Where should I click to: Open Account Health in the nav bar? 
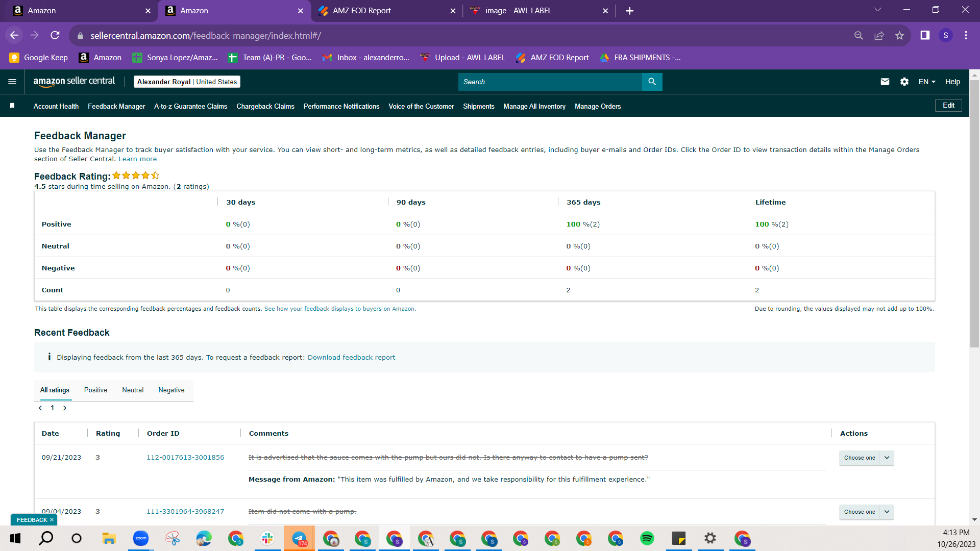[56, 106]
